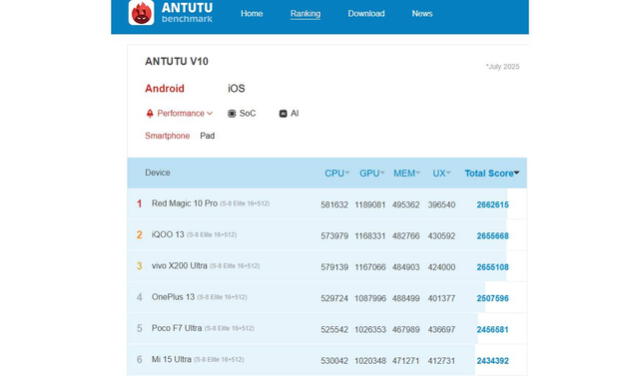Sort the table by MEM column

click(407, 173)
